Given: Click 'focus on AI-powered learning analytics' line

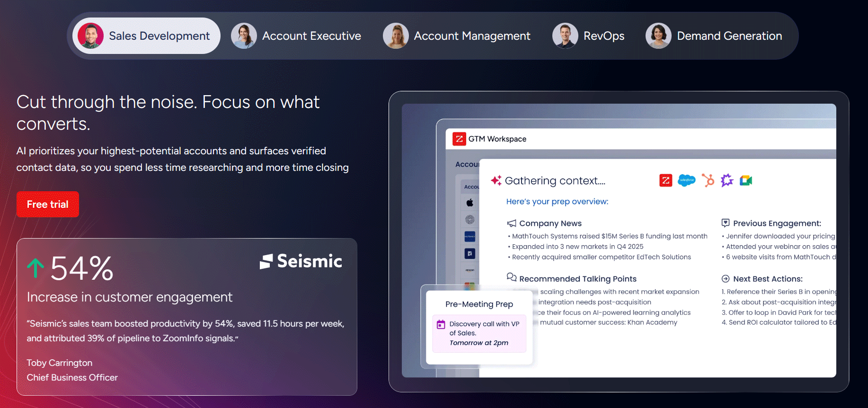Looking at the screenshot, I should (x=614, y=312).
